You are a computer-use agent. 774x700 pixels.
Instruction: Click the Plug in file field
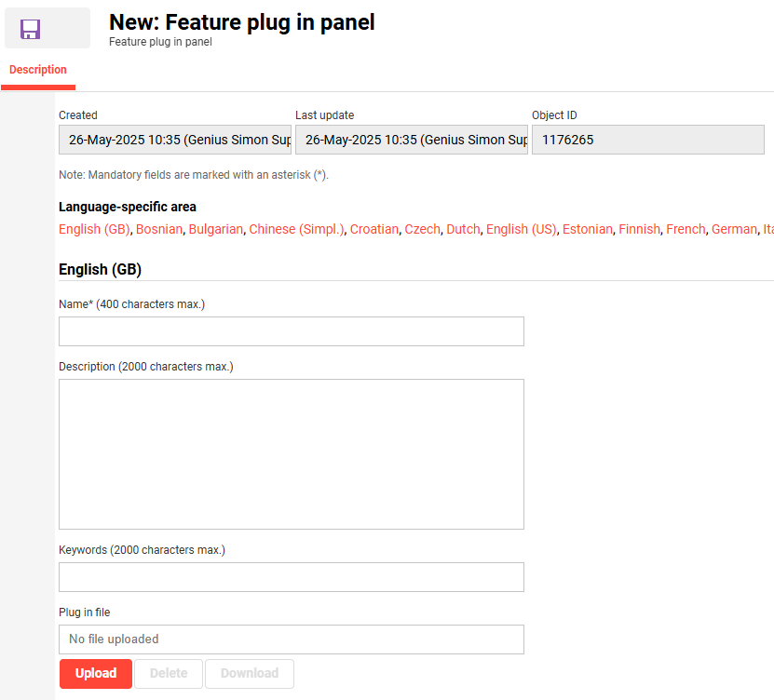point(291,639)
